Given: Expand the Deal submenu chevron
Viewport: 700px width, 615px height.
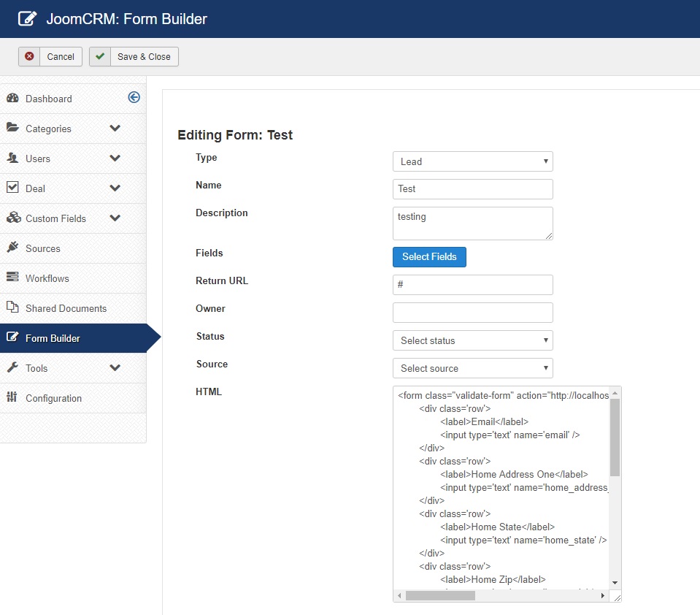Looking at the screenshot, I should click(x=115, y=188).
